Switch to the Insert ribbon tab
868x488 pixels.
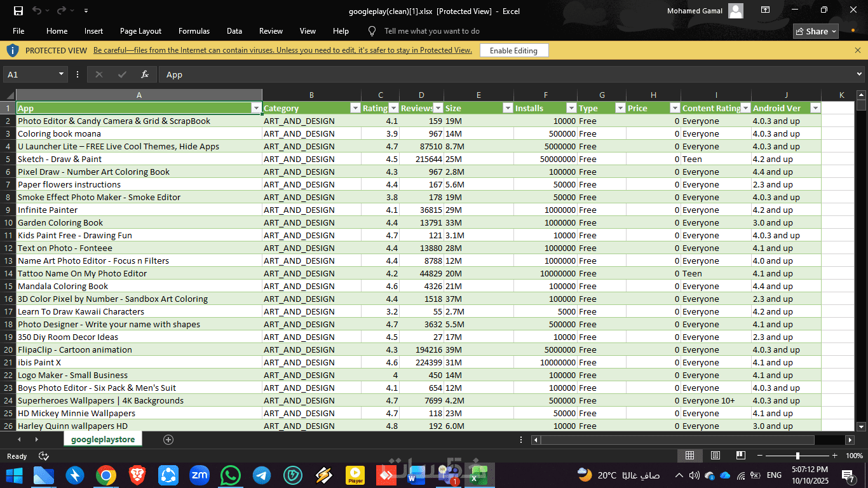click(93, 31)
